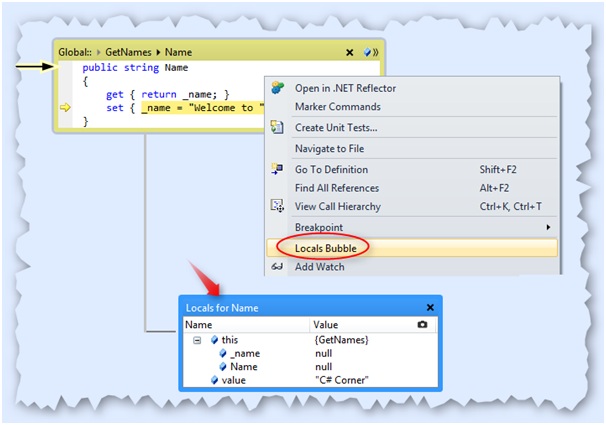The image size is (606, 425).
Task: Choose Add Watch from context menu
Action: pyautogui.click(x=412, y=267)
